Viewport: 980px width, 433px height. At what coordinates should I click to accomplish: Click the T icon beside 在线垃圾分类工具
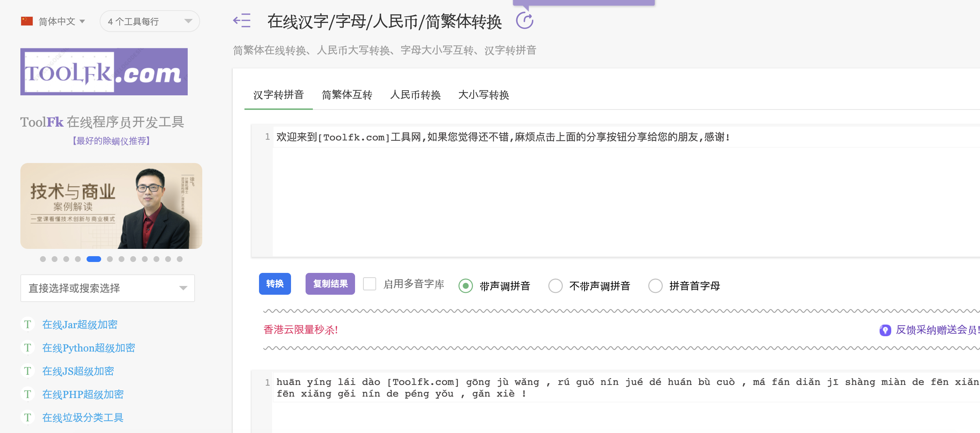pos(27,417)
